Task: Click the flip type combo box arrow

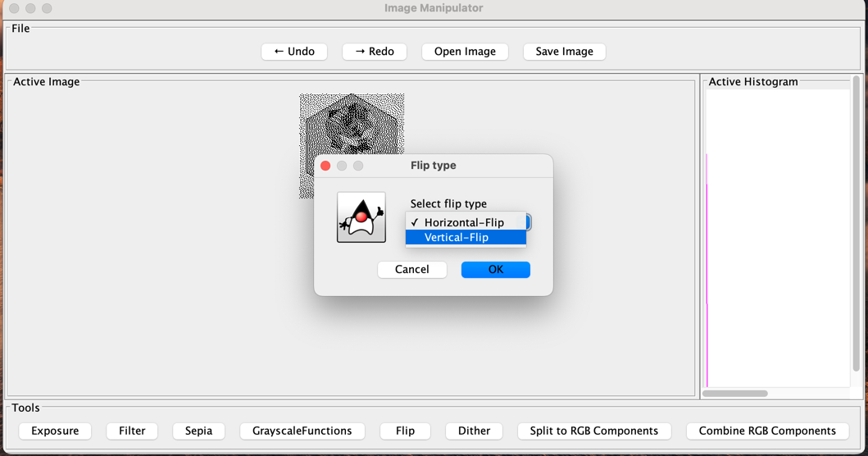Action: pyautogui.click(x=529, y=222)
